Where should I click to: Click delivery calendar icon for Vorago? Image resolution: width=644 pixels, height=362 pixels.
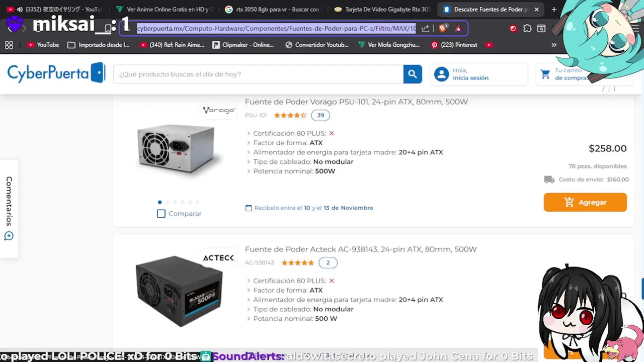pyautogui.click(x=248, y=208)
